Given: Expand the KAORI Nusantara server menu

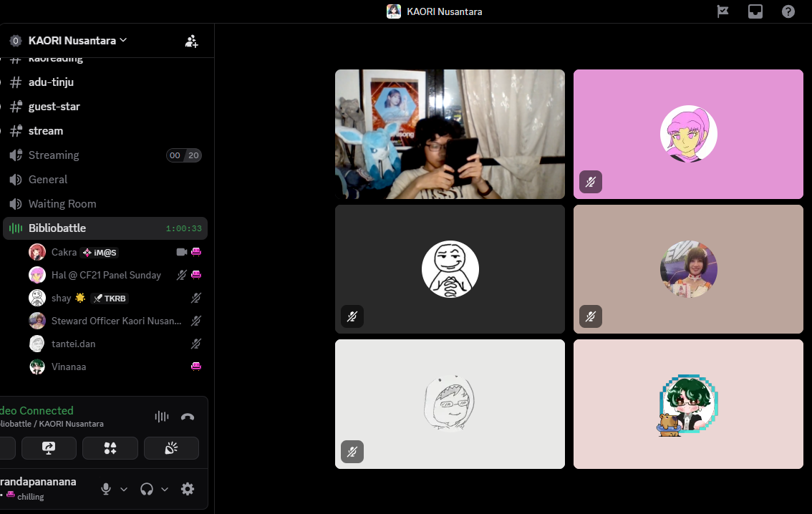Looking at the screenshot, I should (x=77, y=41).
